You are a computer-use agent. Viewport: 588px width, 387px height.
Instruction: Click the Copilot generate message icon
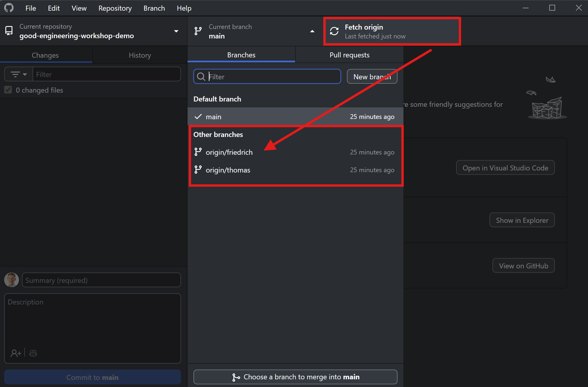(x=33, y=353)
